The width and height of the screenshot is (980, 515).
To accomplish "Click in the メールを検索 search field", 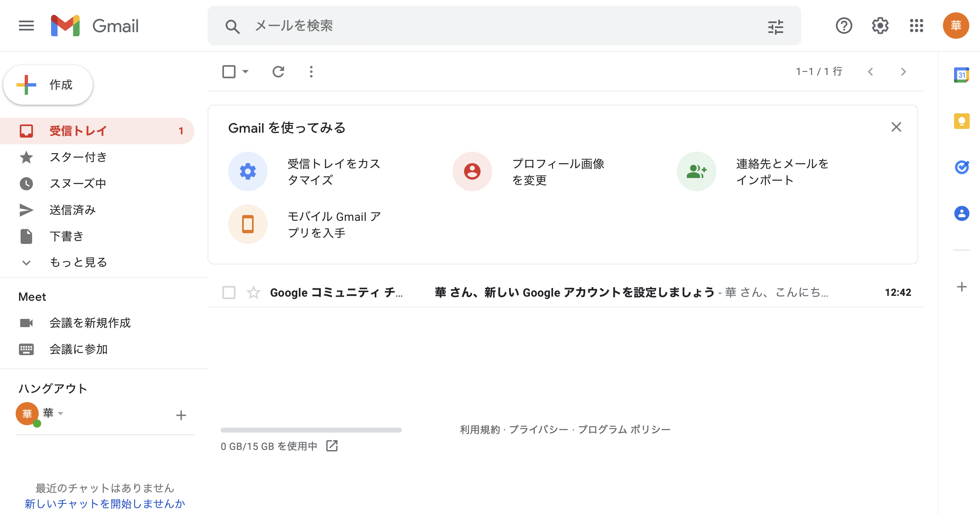I will (504, 26).
